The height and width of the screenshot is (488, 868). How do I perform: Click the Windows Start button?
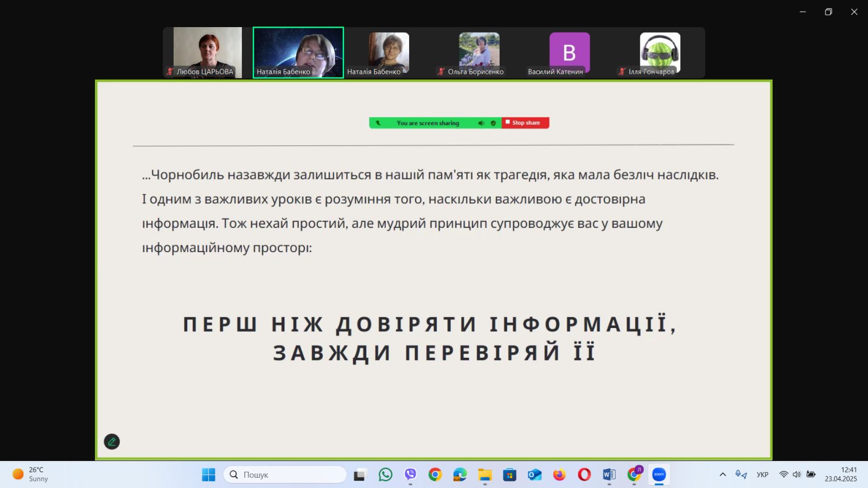(x=208, y=475)
